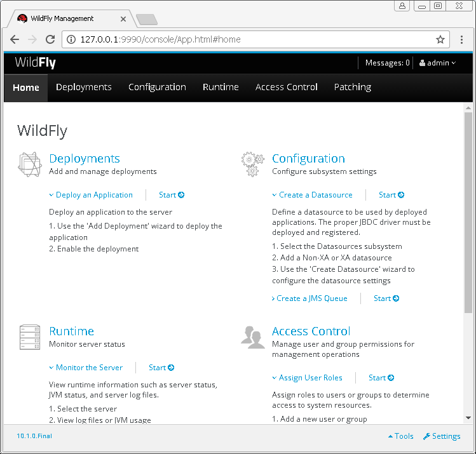Click the text '2. Enable the deployment'
The width and height of the screenshot is (476, 454).
(94, 249)
